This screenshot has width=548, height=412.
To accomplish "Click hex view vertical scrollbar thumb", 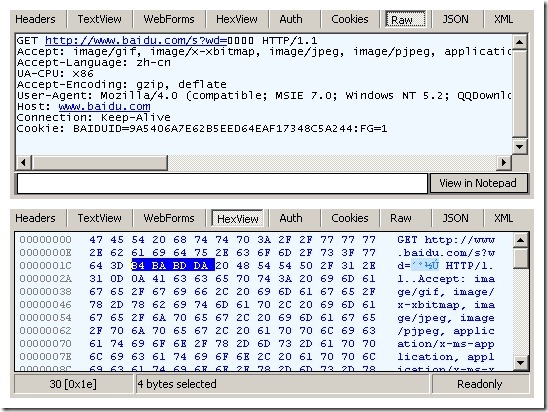I will (520, 258).
